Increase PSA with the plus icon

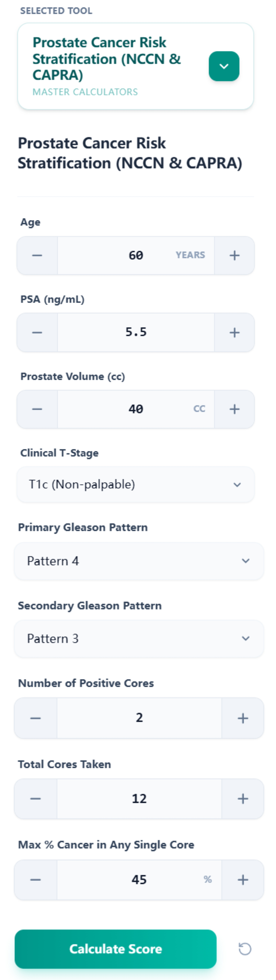pos(235,332)
